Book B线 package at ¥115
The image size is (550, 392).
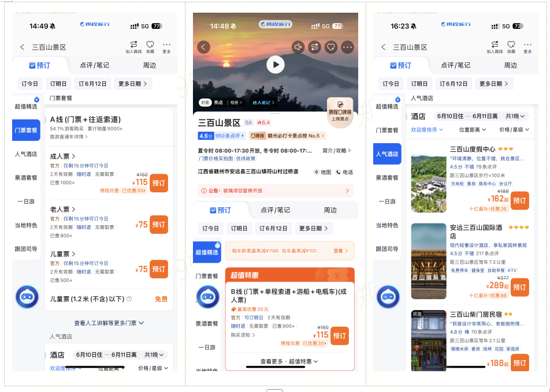[340, 336]
